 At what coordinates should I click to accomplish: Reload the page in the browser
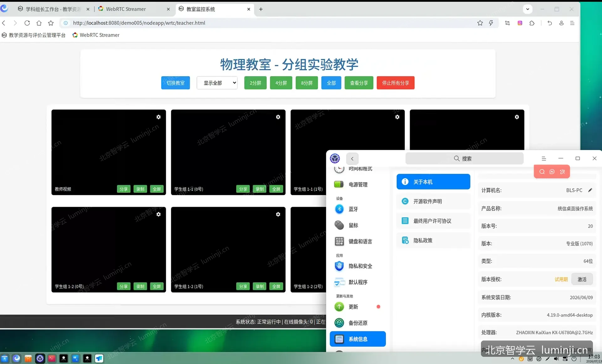(x=27, y=23)
